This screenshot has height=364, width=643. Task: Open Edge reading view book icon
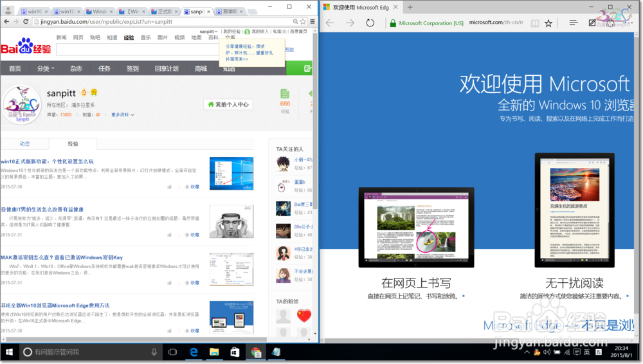(x=535, y=23)
